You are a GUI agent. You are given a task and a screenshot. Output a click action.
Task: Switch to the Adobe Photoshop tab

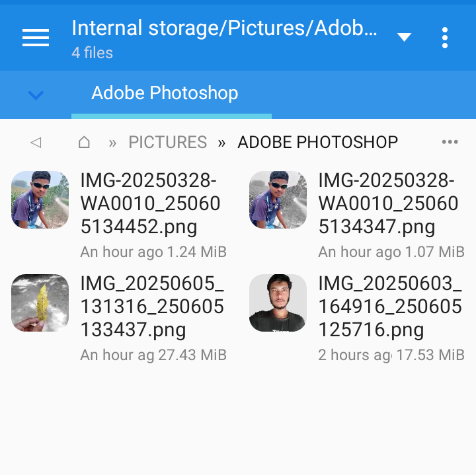coord(165,93)
